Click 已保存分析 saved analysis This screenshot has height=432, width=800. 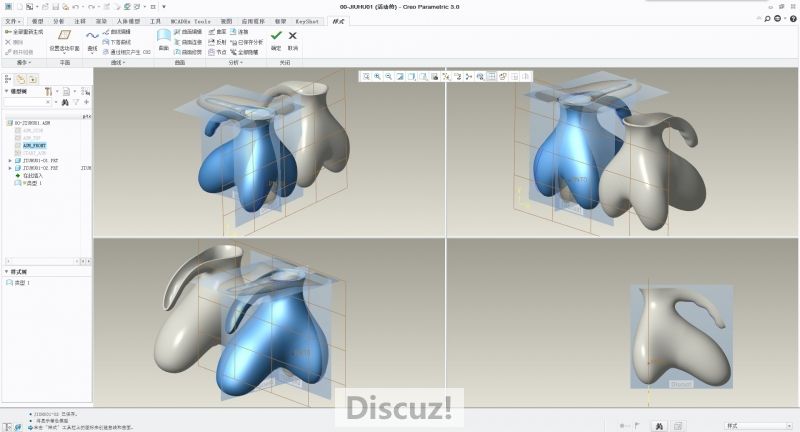pyautogui.click(x=246, y=42)
